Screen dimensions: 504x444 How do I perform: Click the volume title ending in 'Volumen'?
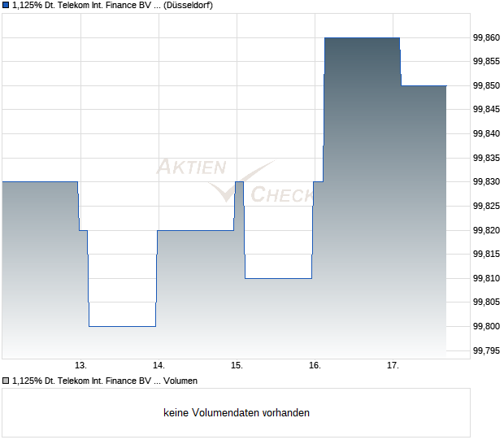[x=105, y=381]
